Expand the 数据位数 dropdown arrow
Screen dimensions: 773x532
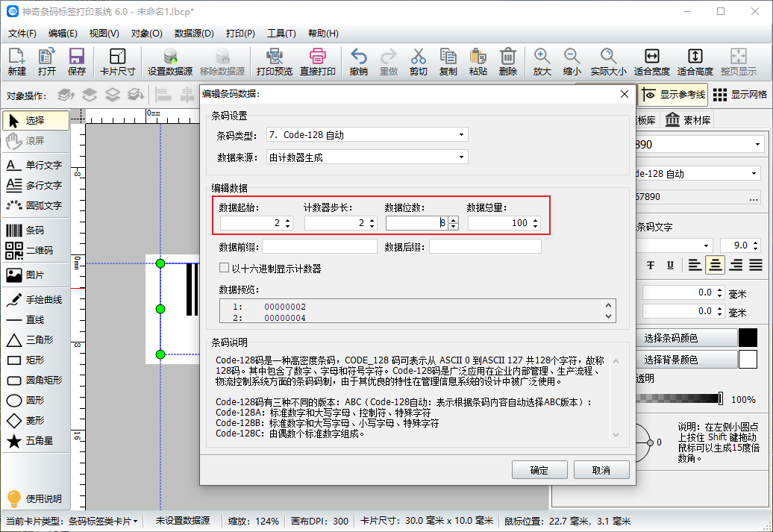pos(454,223)
